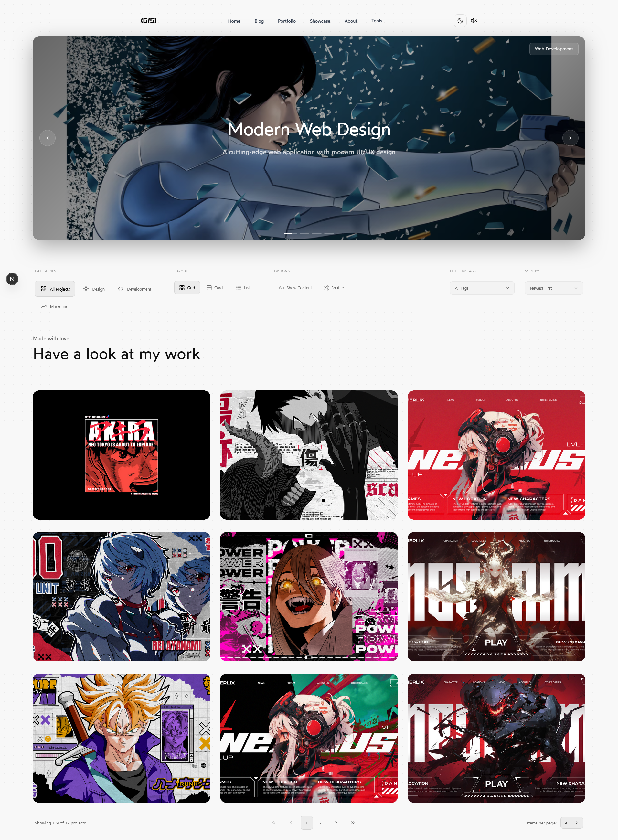Open the All Tags filter dropdown

point(482,288)
